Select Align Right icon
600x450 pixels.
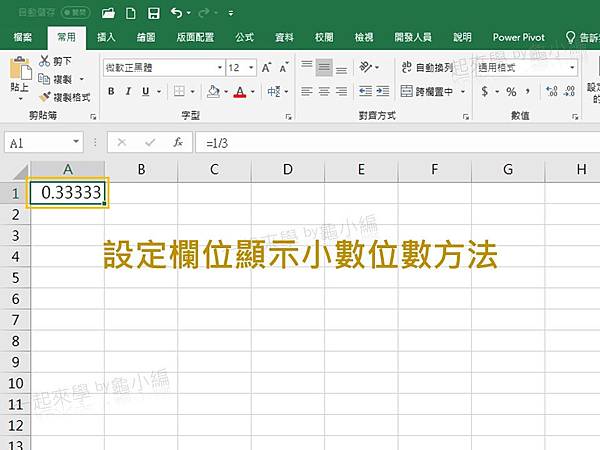(341, 91)
